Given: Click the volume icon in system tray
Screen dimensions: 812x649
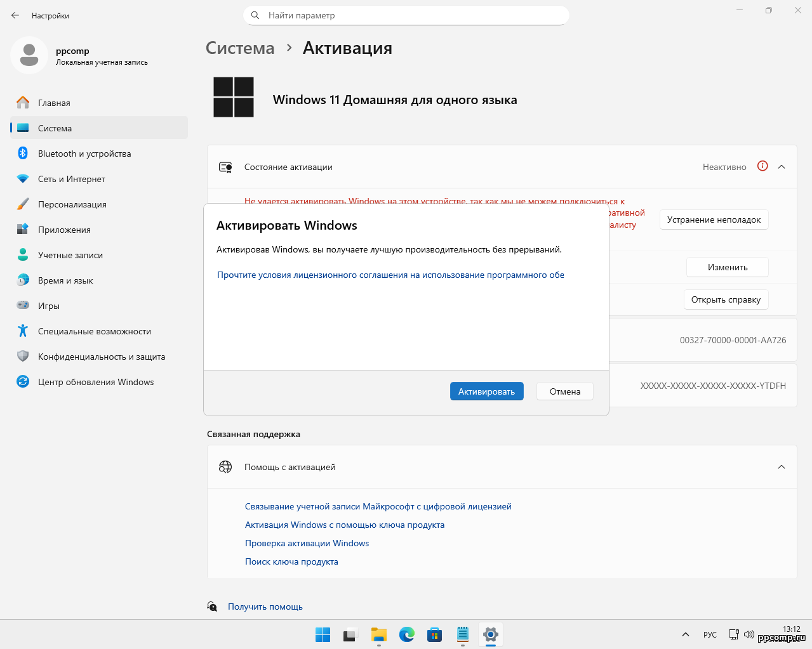Looking at the screenshot, I should click(x=749, y=634).
